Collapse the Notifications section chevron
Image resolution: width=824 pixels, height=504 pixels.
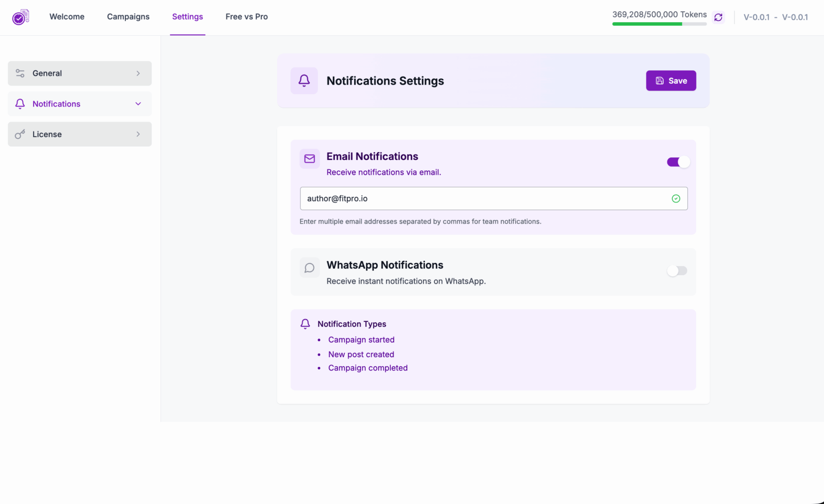pos(138,104)
